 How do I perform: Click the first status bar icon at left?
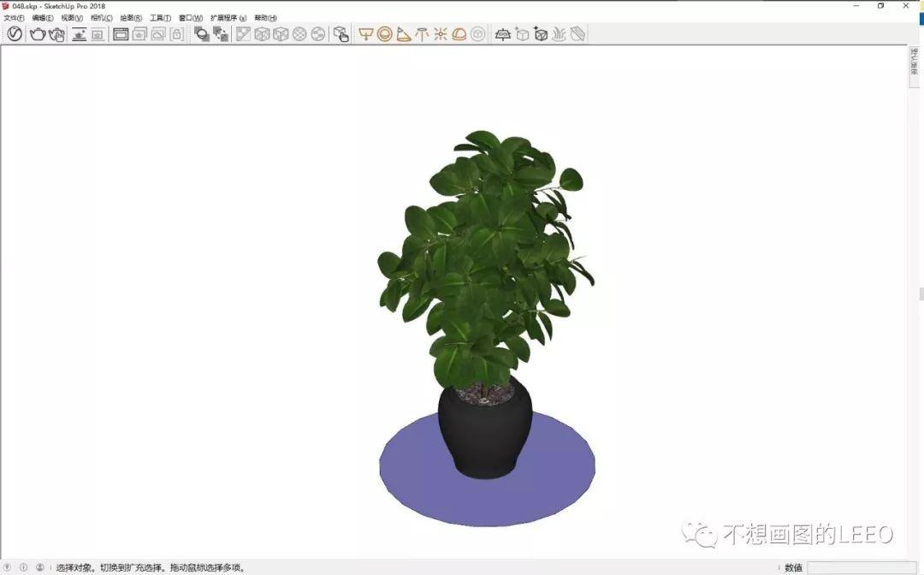(x=7, y=567)
